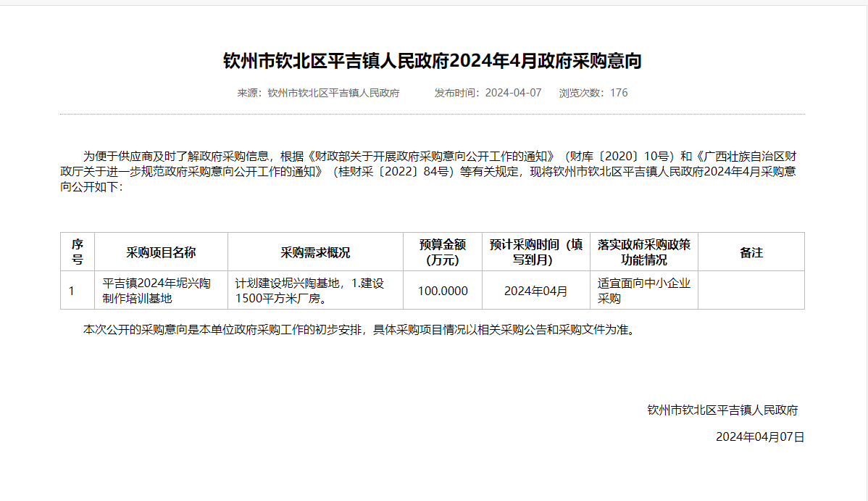Click the view count 176
The width and height of the screenshot is (868, 501).
619,93
